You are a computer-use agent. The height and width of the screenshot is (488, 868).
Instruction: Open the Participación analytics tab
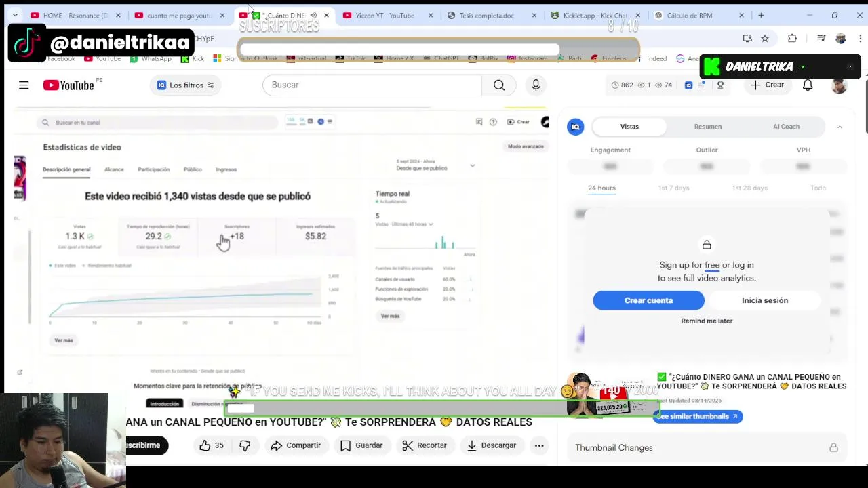click(x=154, y=169)
